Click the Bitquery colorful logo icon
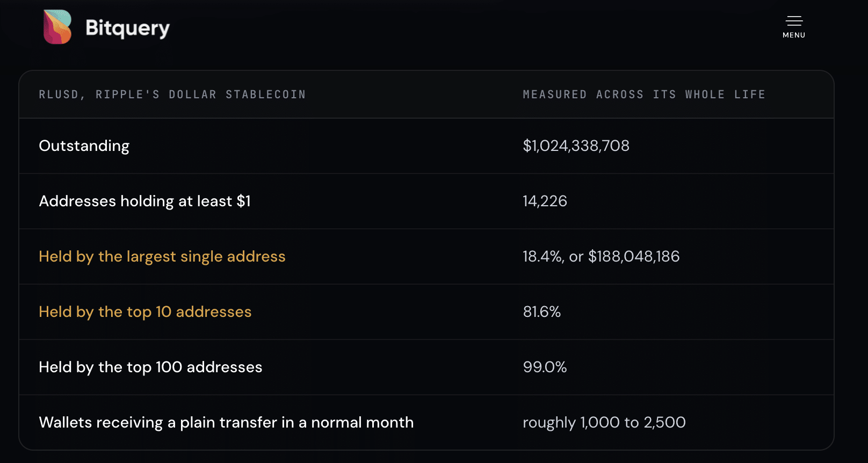This screenshot has width=868, height=463. (x=57, y=27)
